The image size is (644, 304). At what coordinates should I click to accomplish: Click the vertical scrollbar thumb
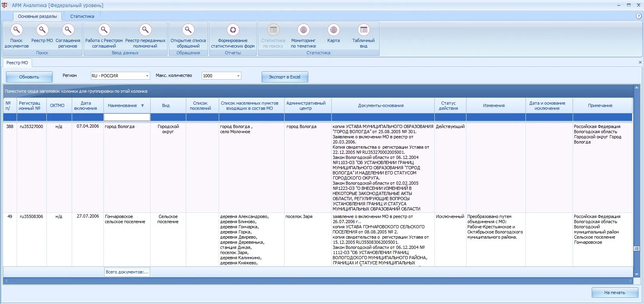click(x=636, y=249)
